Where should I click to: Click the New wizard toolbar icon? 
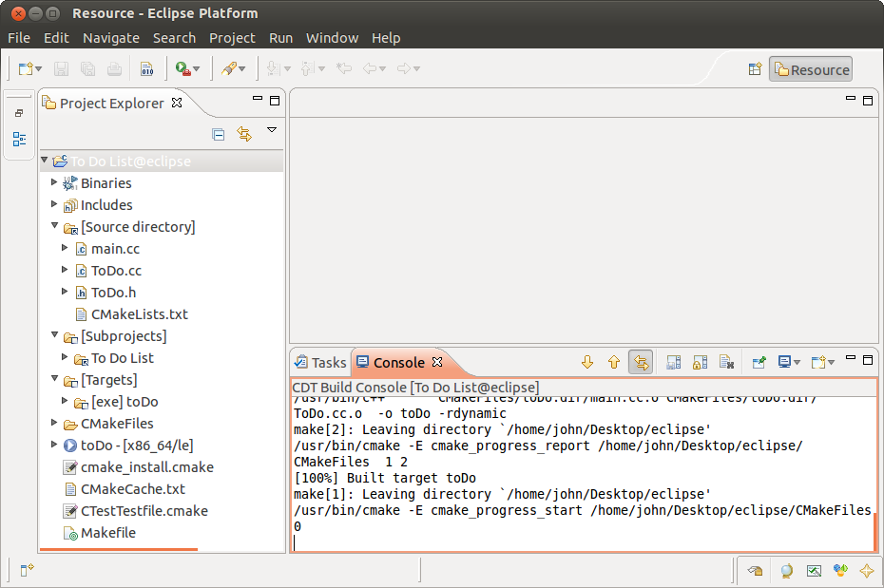coord(26,68)
